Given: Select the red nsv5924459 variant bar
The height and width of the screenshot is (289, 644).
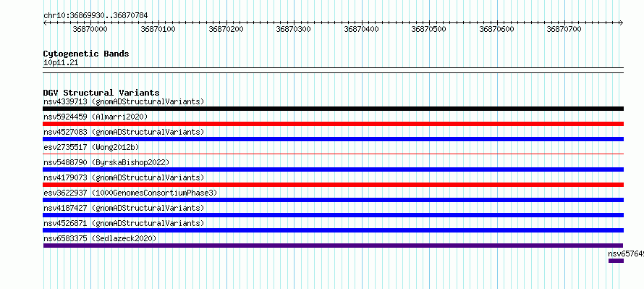Looking at the screenshot, I should (333, 124).
